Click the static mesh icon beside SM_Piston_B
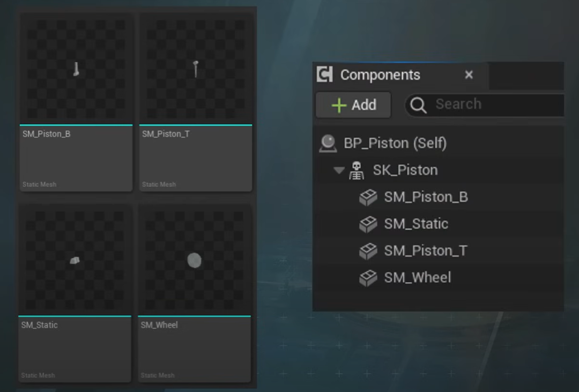579x392 pixels. click(x=368, y=197)
